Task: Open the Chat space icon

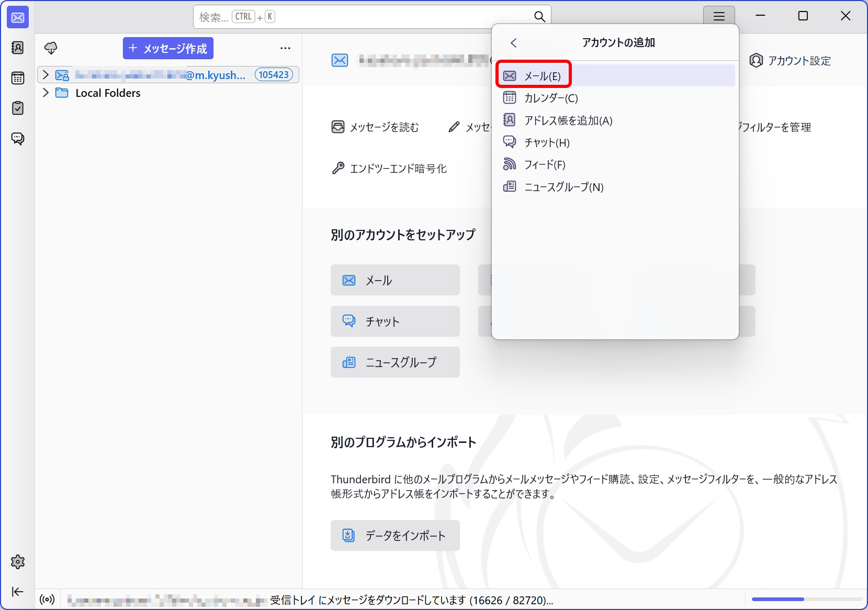Action: click(18, 138)
